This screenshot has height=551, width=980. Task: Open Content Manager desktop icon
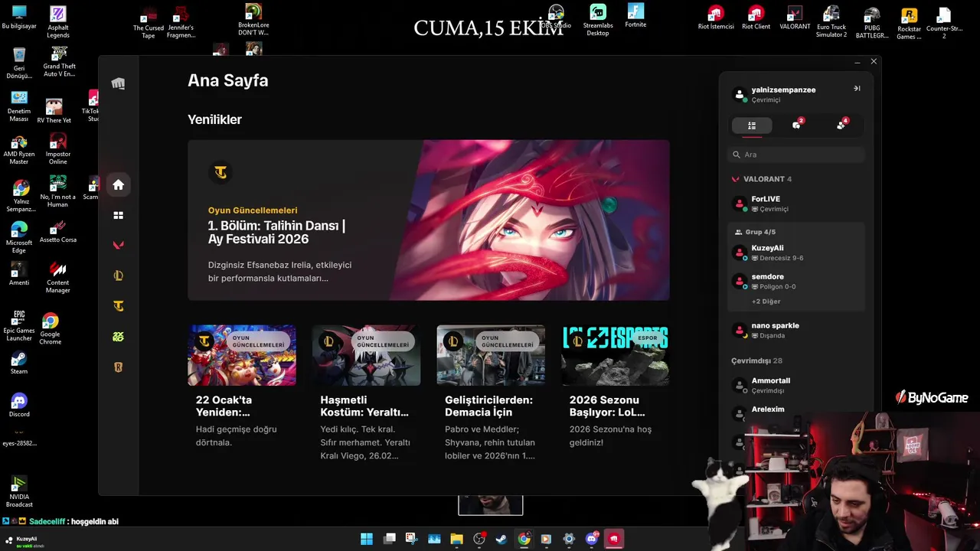58,278
